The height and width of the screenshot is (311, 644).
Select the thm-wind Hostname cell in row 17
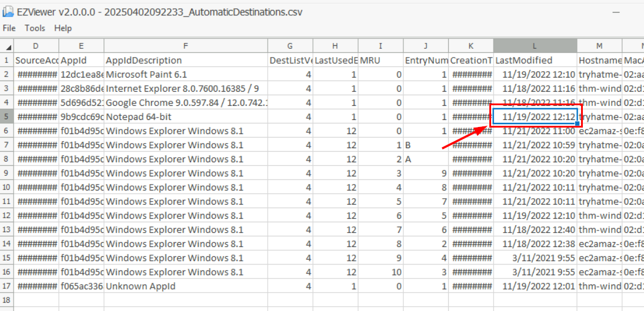click(599, 286)
